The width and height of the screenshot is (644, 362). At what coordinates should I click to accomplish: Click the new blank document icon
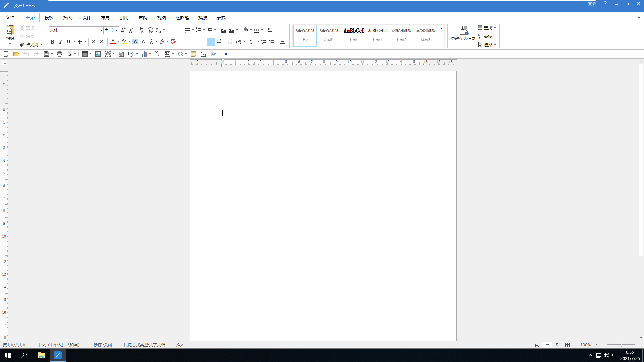6,54
